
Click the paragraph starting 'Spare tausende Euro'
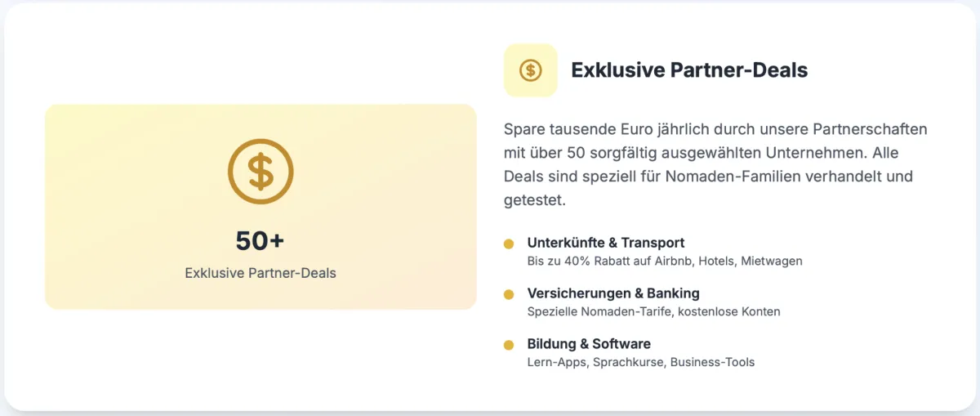710,164
